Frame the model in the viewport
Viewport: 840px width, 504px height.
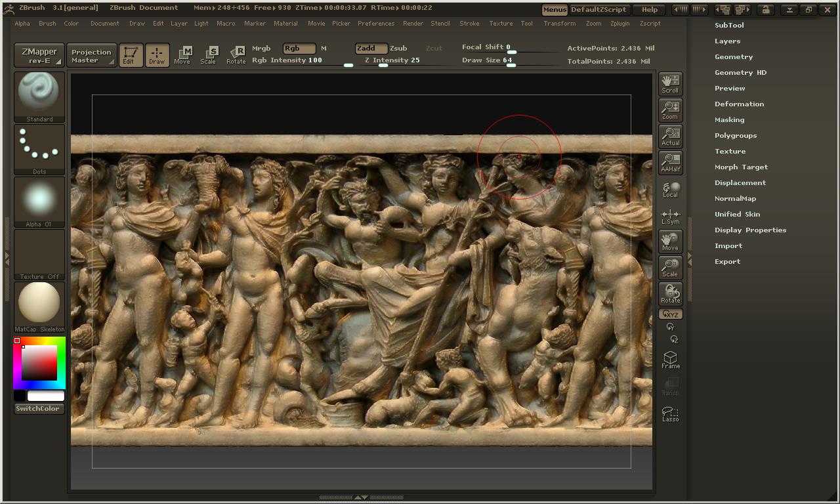pos(670,360)
